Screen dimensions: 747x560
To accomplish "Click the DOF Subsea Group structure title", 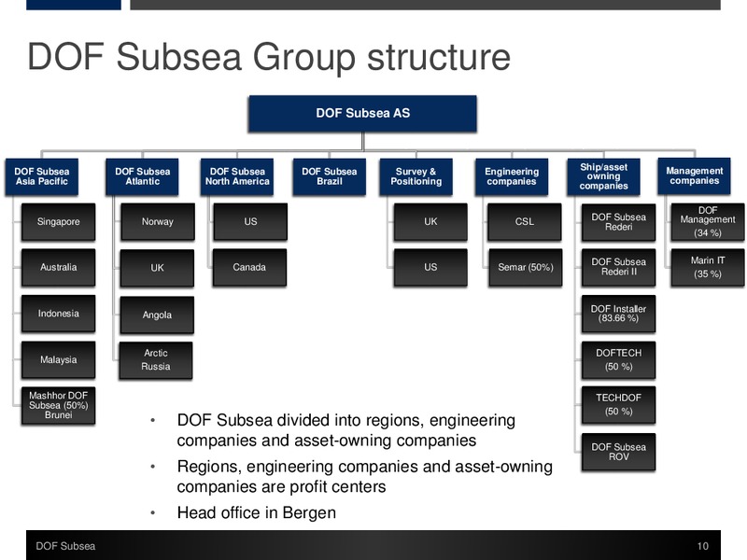I will [269, 58].
